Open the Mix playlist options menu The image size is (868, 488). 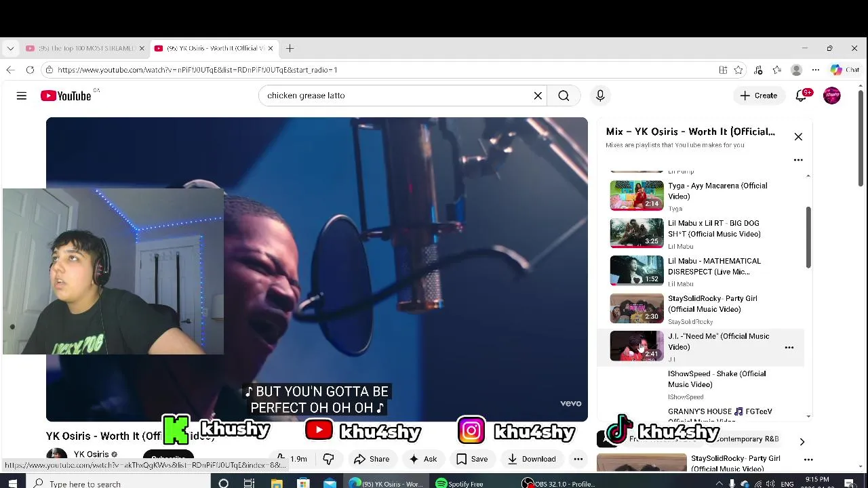(x=798, y=160)
